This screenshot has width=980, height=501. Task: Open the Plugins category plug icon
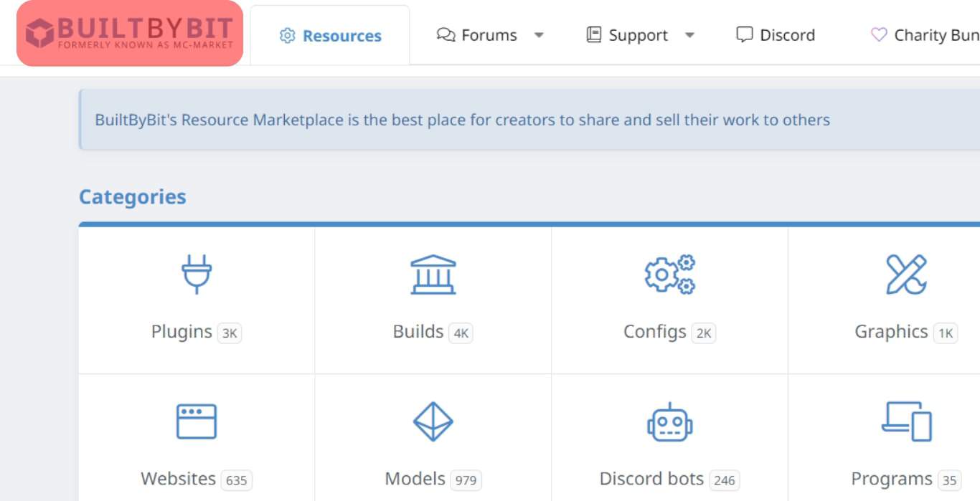pyautogui.click(x=196, y=275)
